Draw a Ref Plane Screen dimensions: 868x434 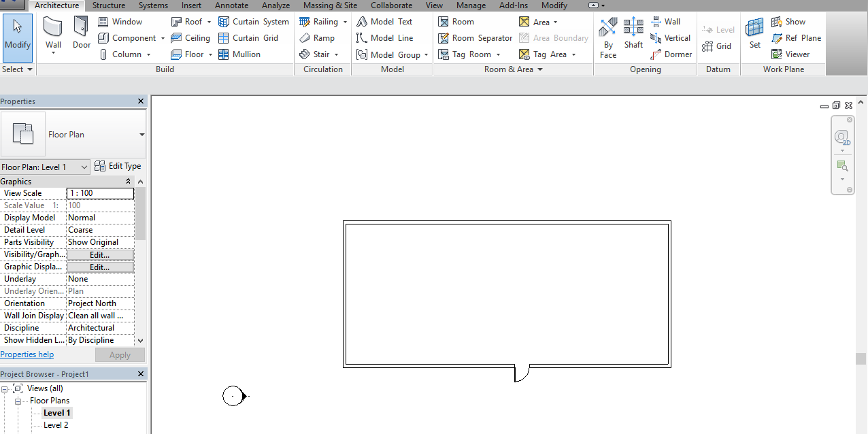tap(796, 38)
